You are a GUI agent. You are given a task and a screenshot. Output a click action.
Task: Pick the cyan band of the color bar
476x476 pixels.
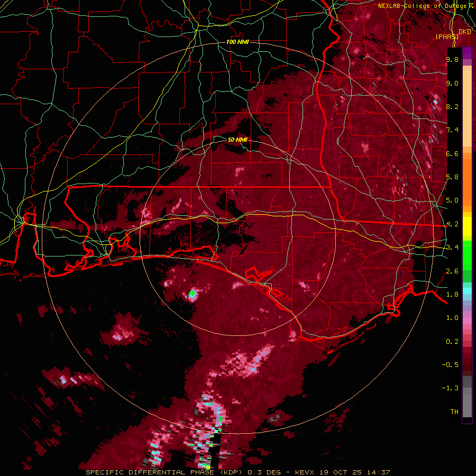tap(467, 291)
